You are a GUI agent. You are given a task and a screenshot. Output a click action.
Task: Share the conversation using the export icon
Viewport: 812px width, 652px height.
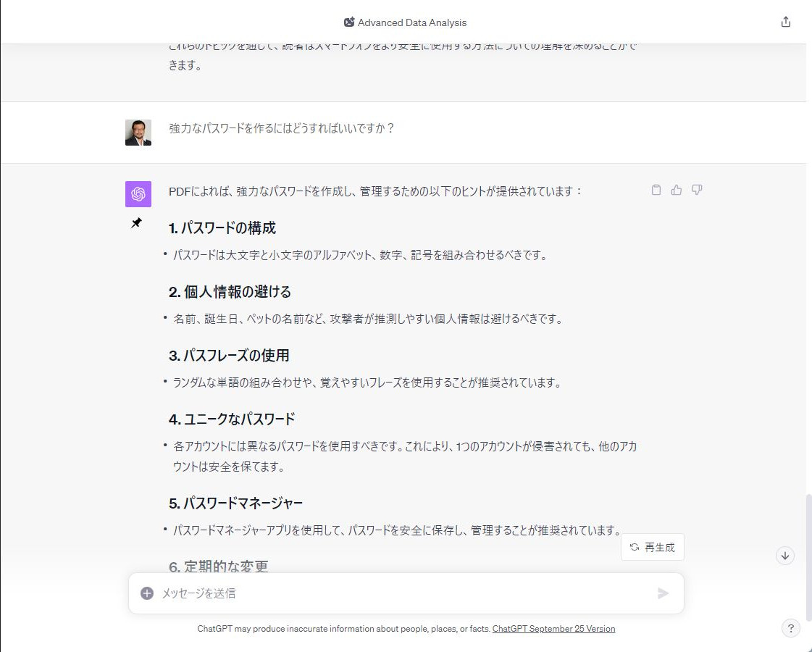click(786, 22)
